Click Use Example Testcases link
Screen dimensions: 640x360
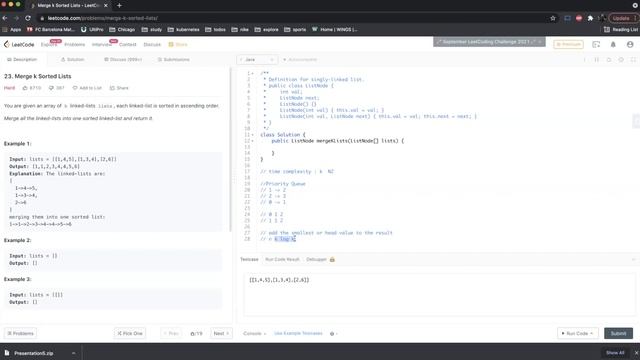click(298, 333)
